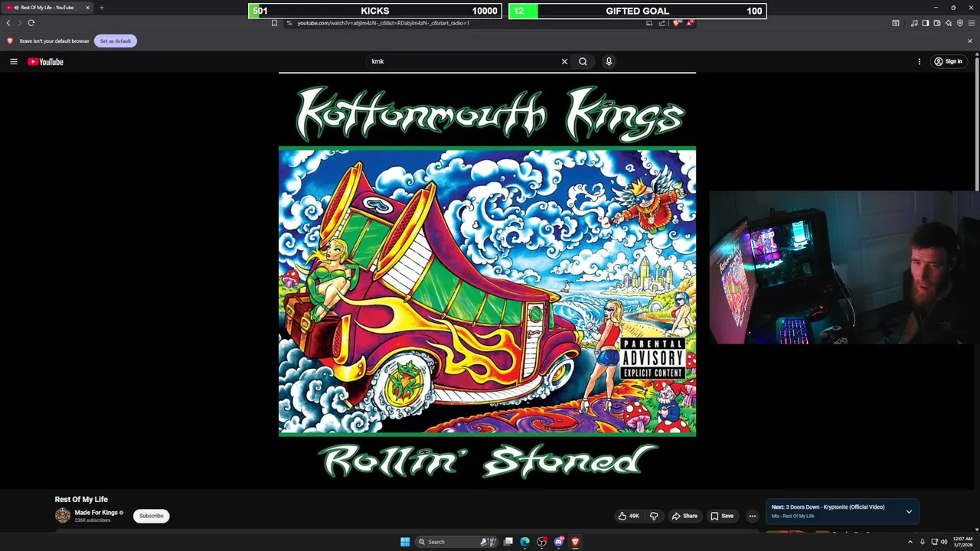This screenshot has height=551, width=980.
Task: Click the video player album artwork
Action: click(487, 280)
